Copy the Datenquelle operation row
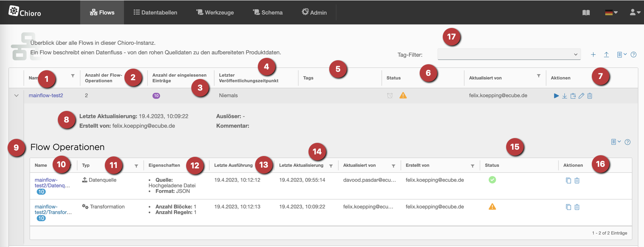The width and height of the screenshot is (644, 247). [x=568, y=180]
